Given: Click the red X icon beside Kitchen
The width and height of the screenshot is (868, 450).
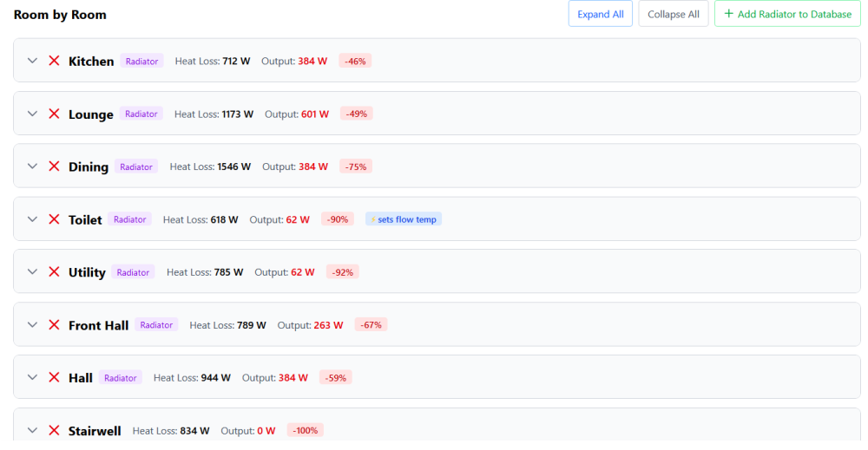Looking at the screenshot, I should [54, 61].
